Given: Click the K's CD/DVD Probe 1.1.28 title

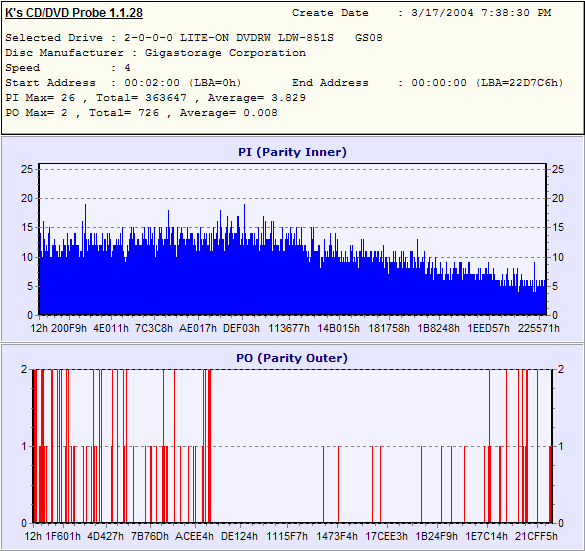Looking at the screenshot, I should tap(74, 13).
